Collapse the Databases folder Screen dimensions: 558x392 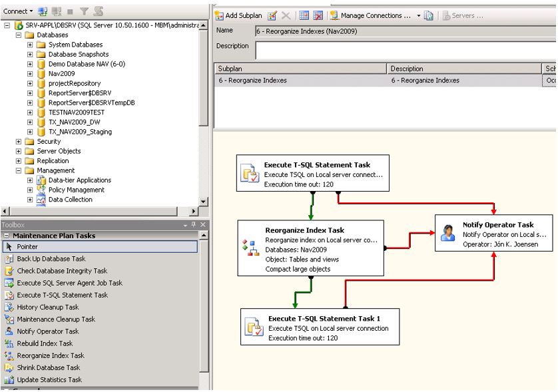tap(19, 35)
